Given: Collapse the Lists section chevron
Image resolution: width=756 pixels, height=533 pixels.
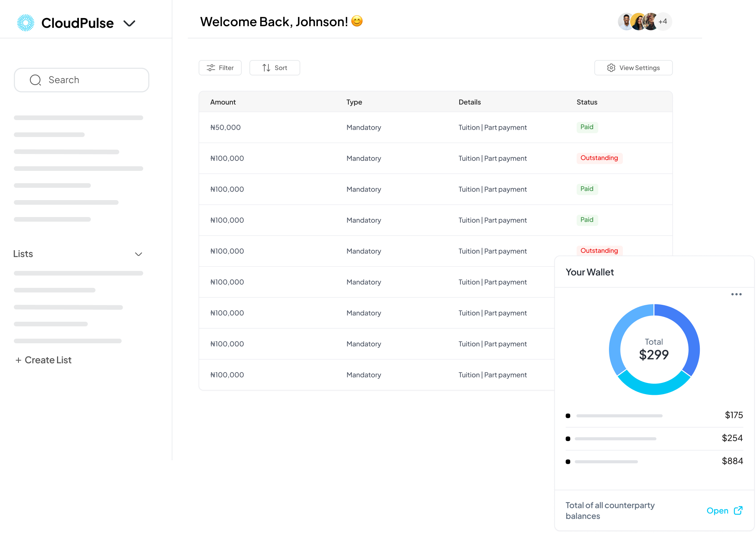Looking at the screenshot, I should (139, 254).
